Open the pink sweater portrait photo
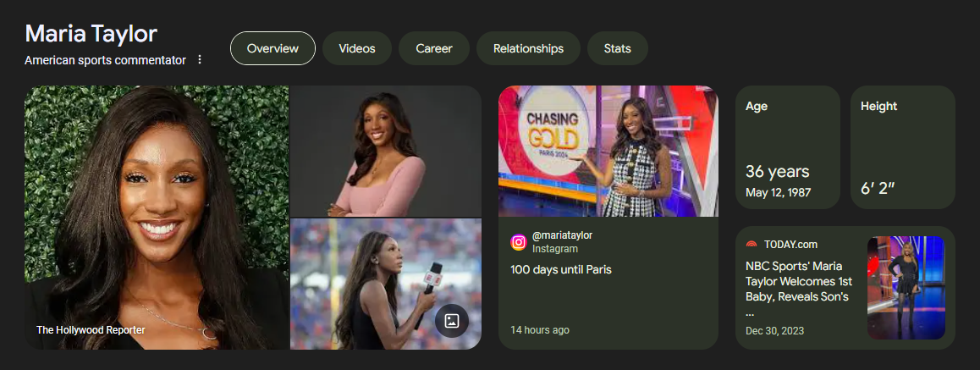Image resolution: width=980 pixels, height=370 pixels. coord(386,152)
